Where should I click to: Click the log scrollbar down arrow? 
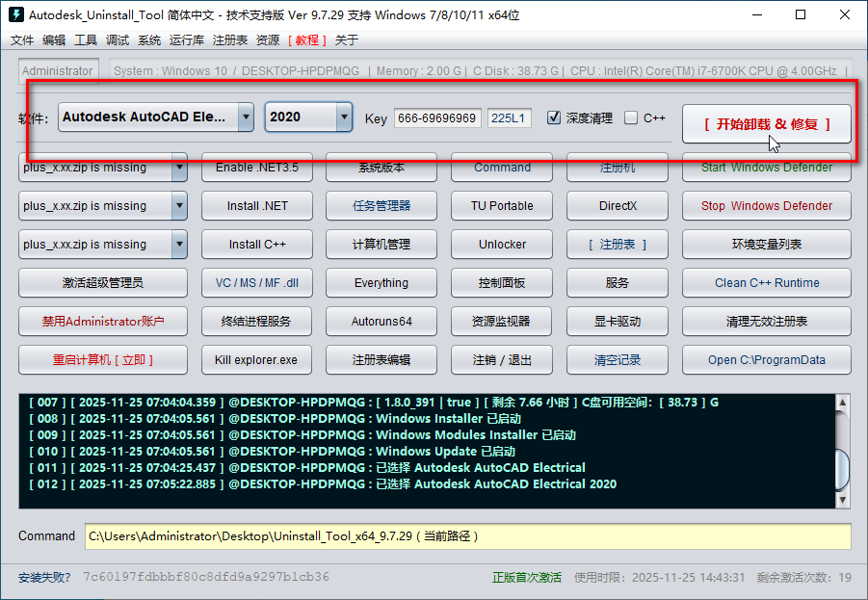pos(842,500)
